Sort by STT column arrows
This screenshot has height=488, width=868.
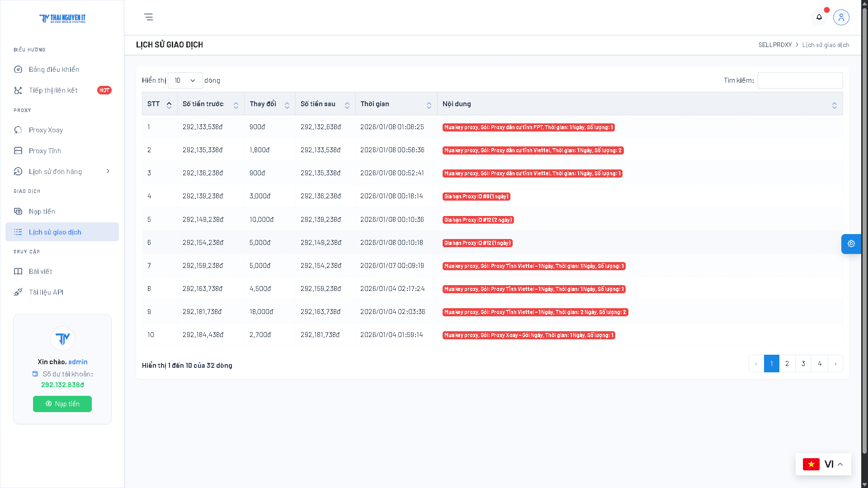[169, 105]
